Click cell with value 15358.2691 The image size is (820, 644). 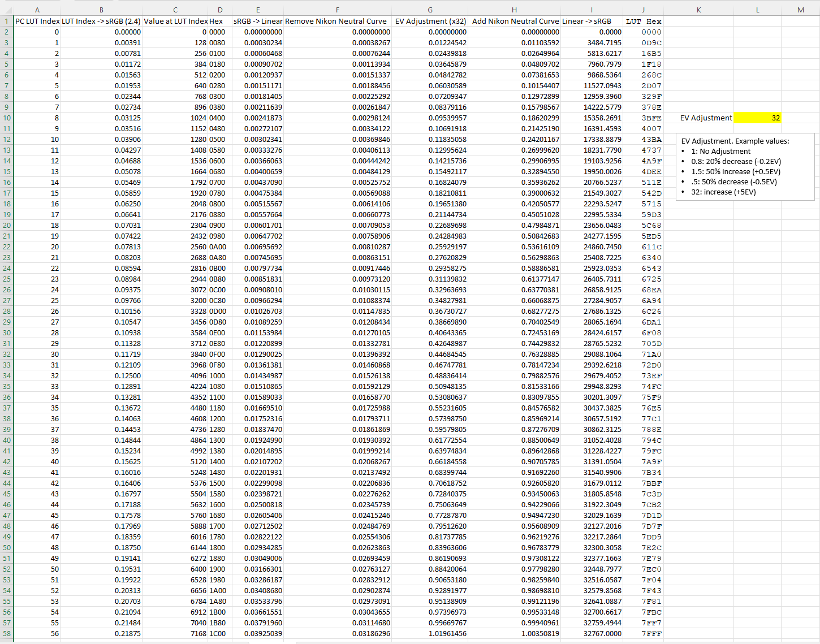click(592, 118)
